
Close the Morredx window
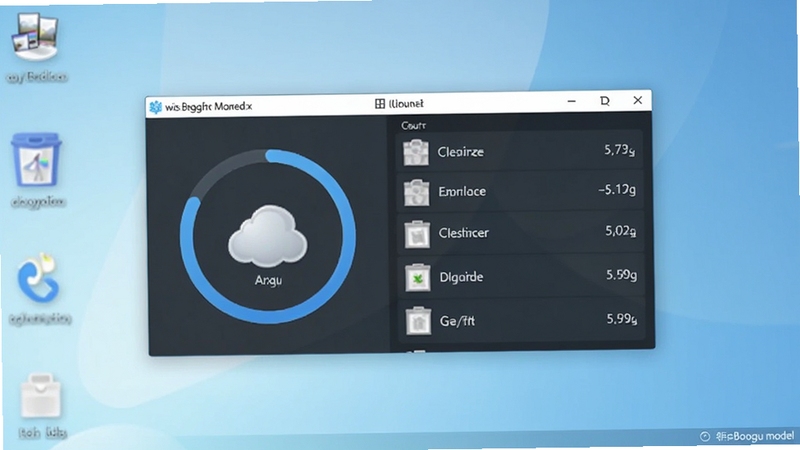638,101
